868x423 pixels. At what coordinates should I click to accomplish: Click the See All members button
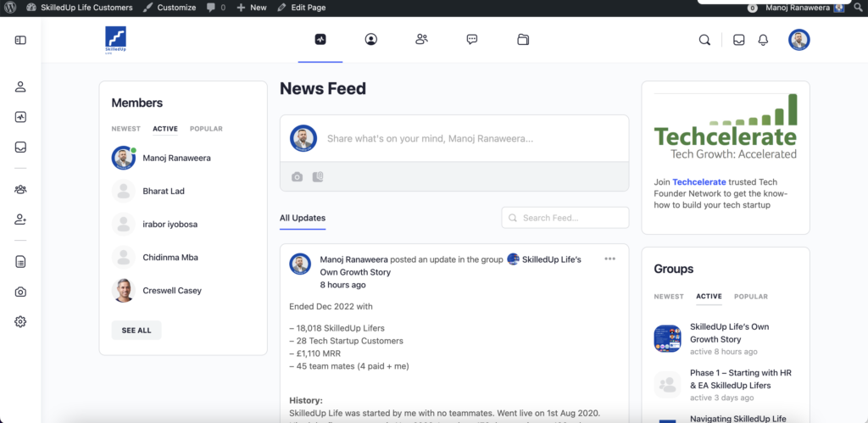pyautogui.click(x=136, y=330)
